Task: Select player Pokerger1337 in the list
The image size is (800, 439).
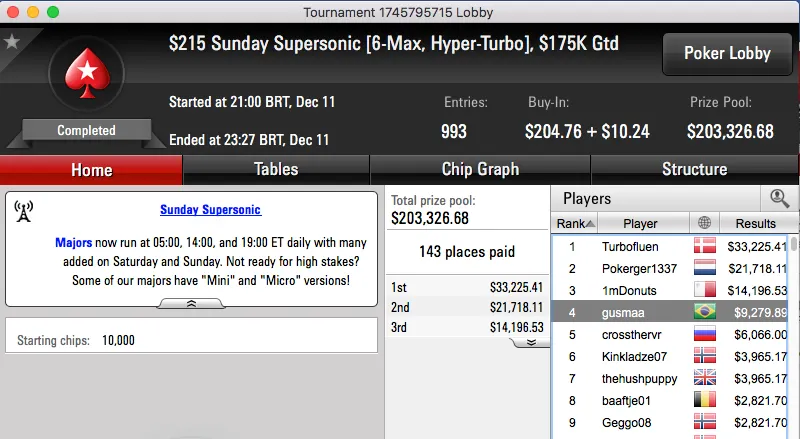Action: click(639, 268)
